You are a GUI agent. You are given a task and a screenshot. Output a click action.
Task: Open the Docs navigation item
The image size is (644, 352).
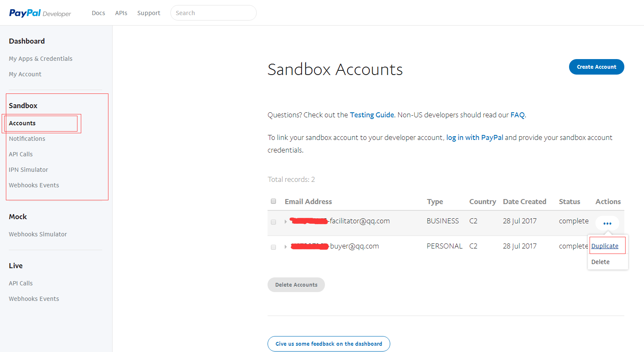coord(98,13)
